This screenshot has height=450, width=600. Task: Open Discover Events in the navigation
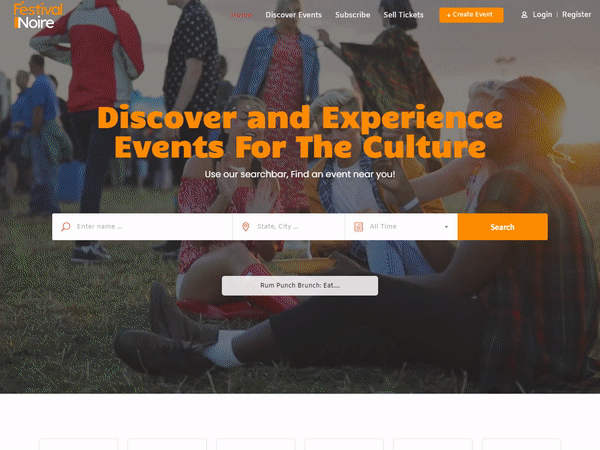coord(293,15)
